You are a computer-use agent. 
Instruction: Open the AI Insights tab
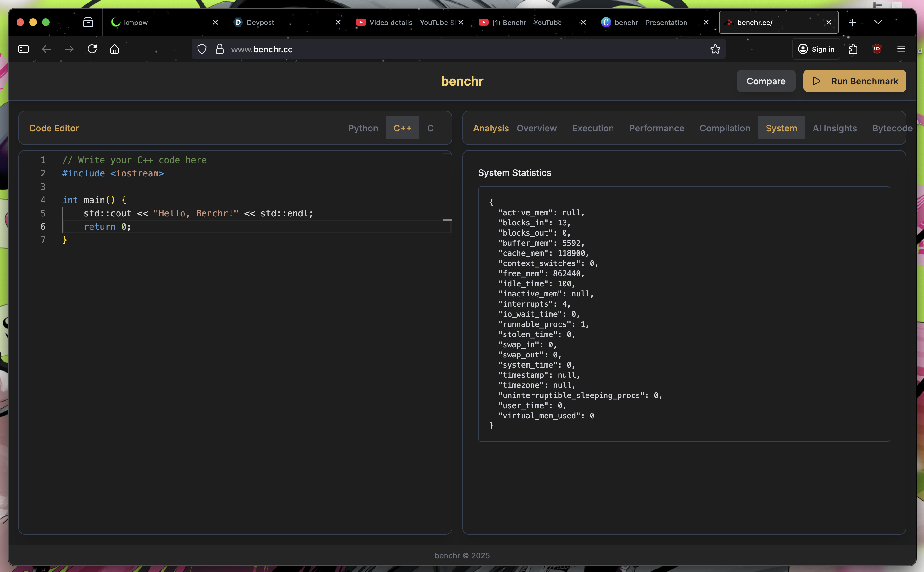pos(834,128)
